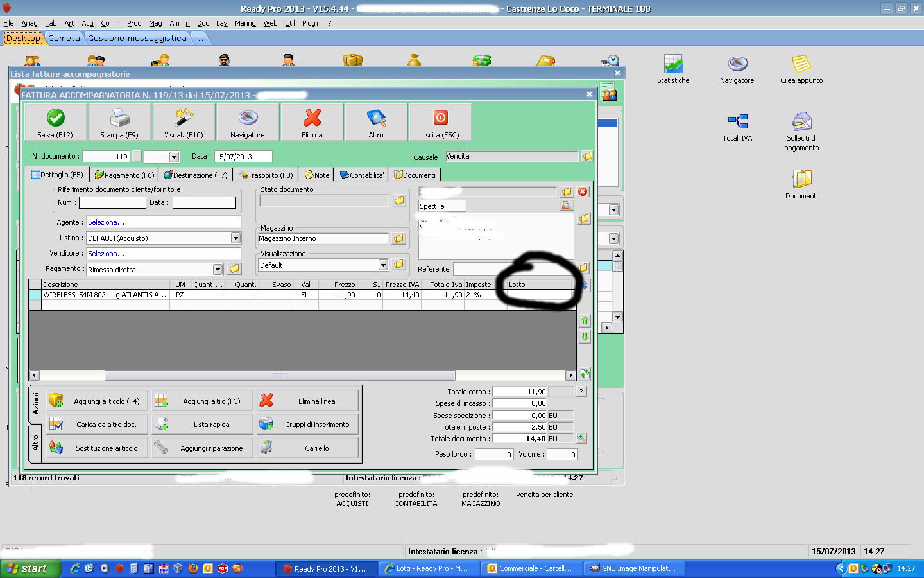Open the Anag menu
Viewport: 924px width, 578px height.
[30, 23]
